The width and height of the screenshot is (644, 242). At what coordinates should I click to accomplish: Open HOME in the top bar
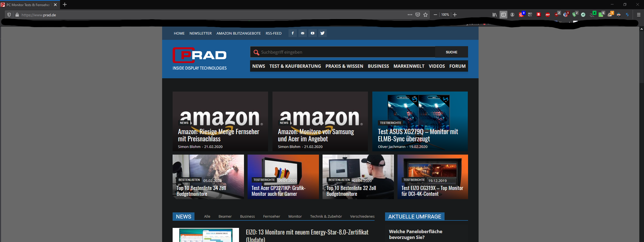179,33
